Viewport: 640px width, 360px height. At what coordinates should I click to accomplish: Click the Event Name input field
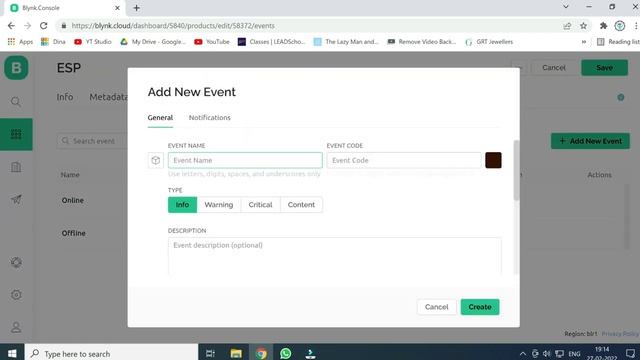[x=245, y=160]
